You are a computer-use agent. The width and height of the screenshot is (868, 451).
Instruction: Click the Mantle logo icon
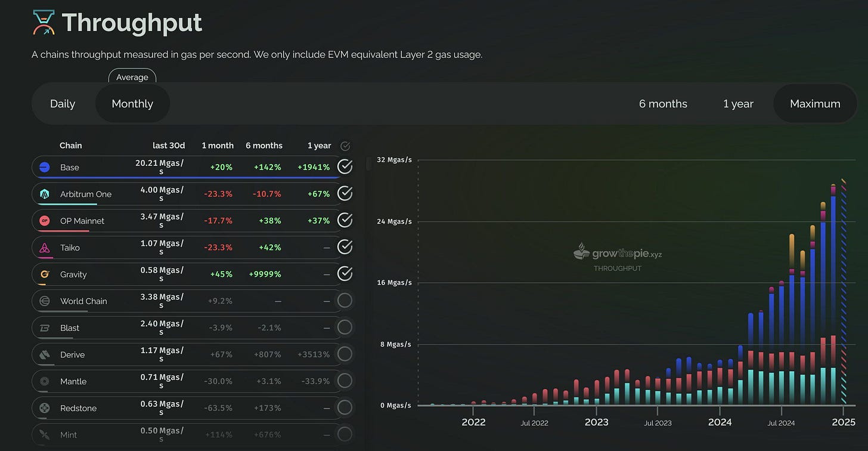click(x=44, y=381)
